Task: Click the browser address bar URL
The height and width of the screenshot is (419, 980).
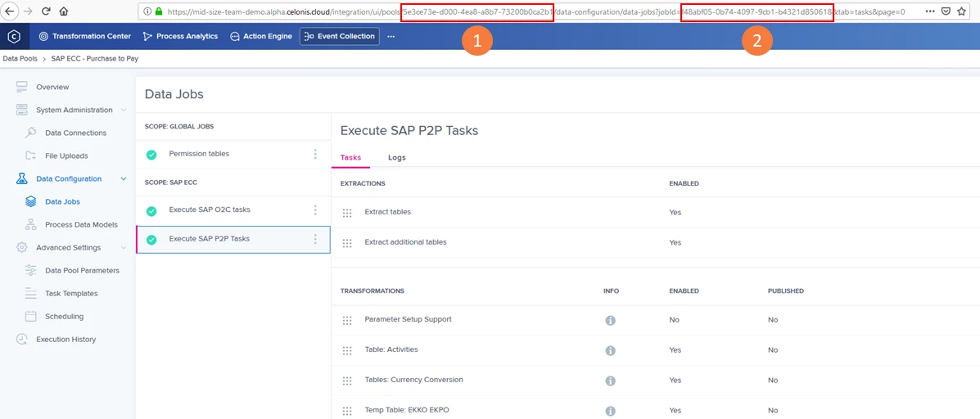Action: (536, 11)
